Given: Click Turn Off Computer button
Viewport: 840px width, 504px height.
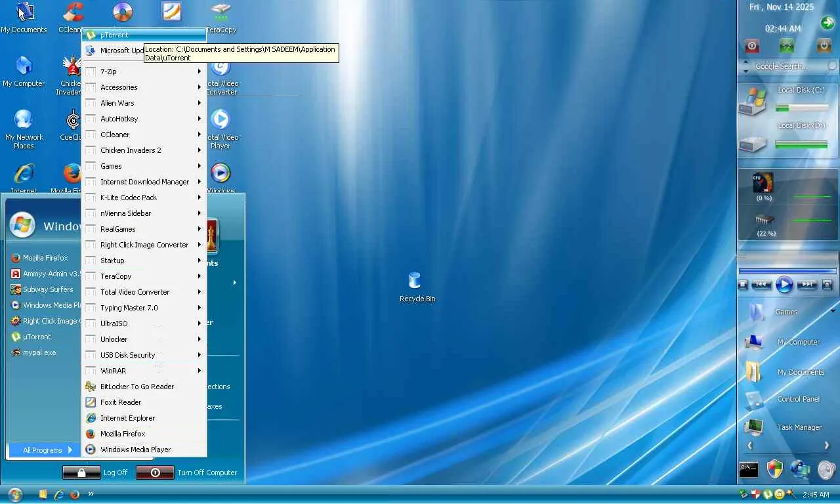Looking at the screenshot, I should (x=187, y=472).
